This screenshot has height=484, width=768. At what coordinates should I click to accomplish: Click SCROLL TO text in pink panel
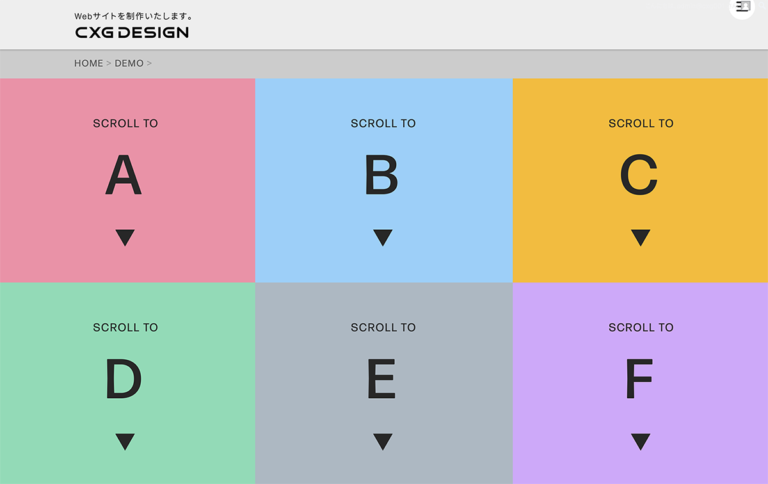click(x=125, y=124)
